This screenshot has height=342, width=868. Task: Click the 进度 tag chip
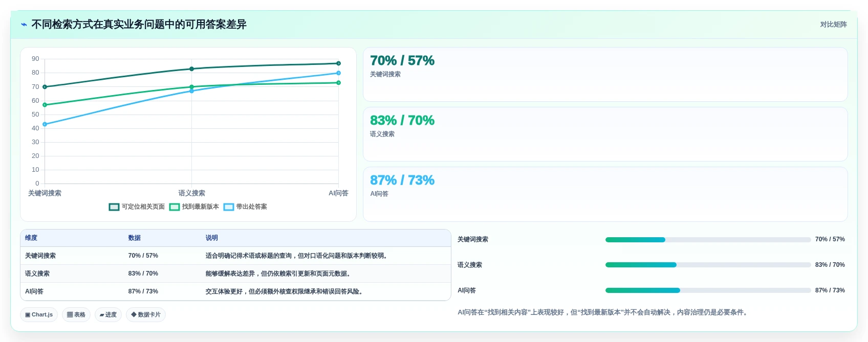(x=108, y=315)
